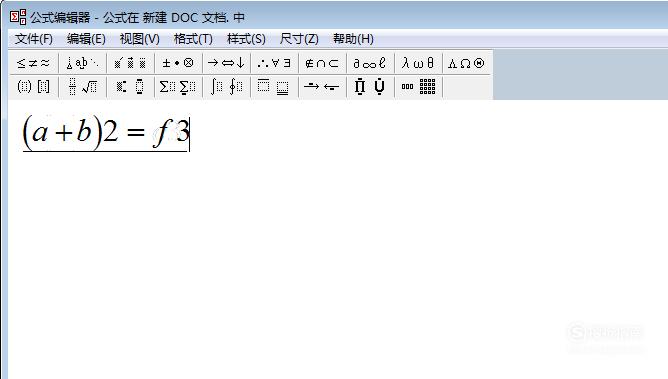Screen dimensions: 668x379
Task: Open the integral templates palette (∫)
Action: 226,87
